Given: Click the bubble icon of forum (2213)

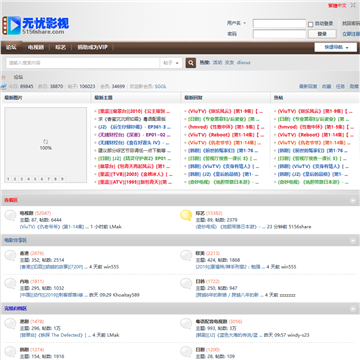Looking at the screenshot, I should pyautogui.click(x=186, y=256).
